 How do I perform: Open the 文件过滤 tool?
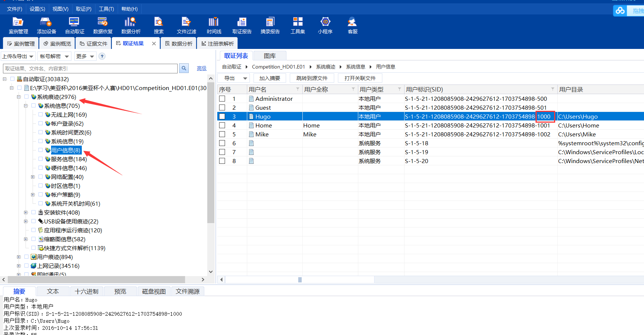coord(186,26)
